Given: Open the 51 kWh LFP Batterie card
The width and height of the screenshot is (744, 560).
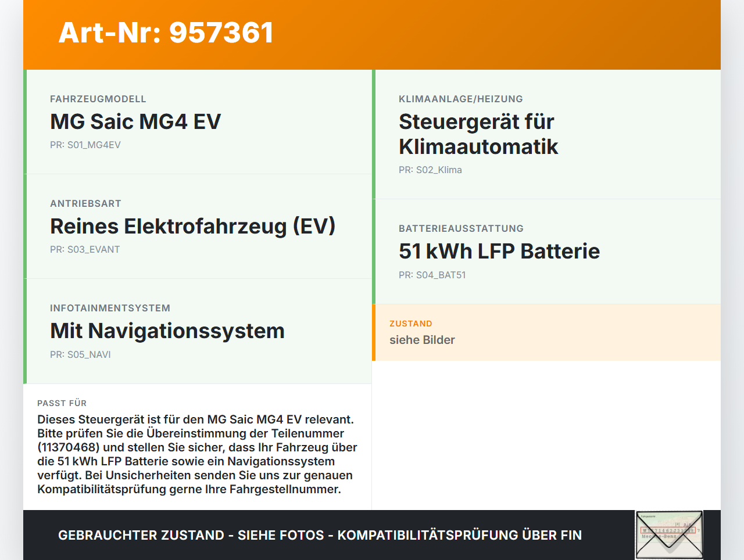Looking at the screenshot, I should point(546,251).
